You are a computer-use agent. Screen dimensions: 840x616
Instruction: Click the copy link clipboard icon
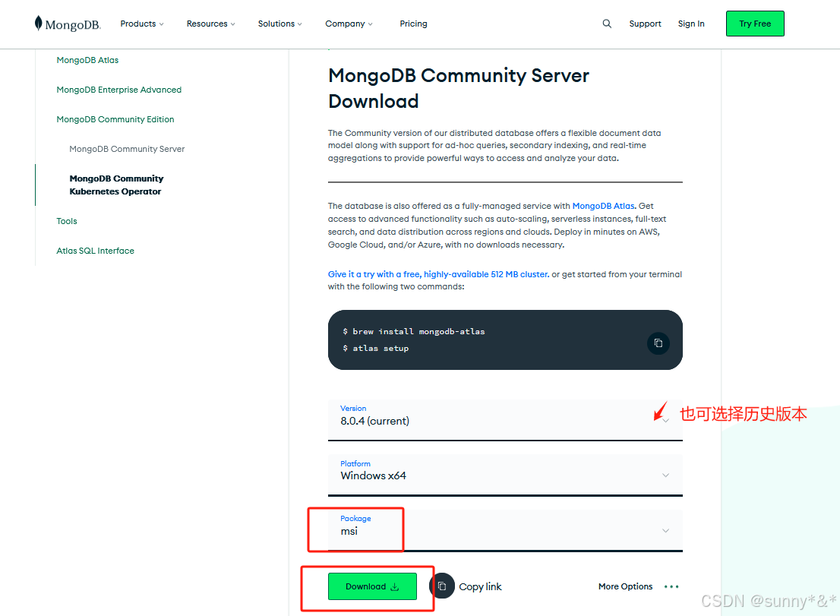click(x=442, y=586)
